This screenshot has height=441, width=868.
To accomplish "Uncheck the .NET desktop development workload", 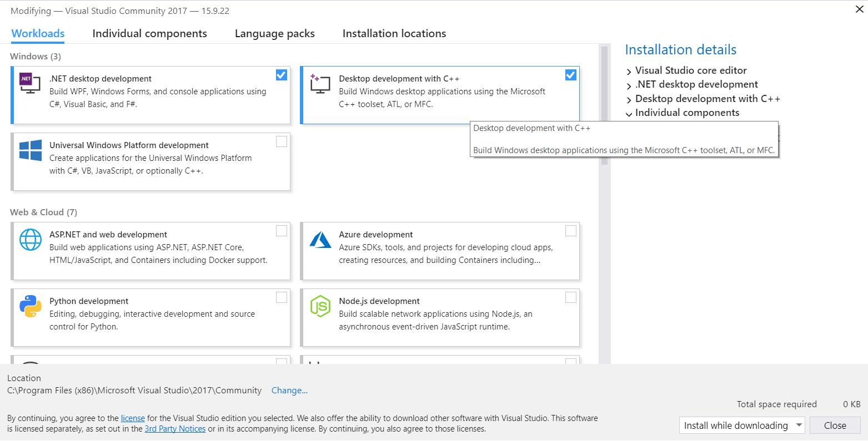I will pyautogui.click(x=282, y=75).
